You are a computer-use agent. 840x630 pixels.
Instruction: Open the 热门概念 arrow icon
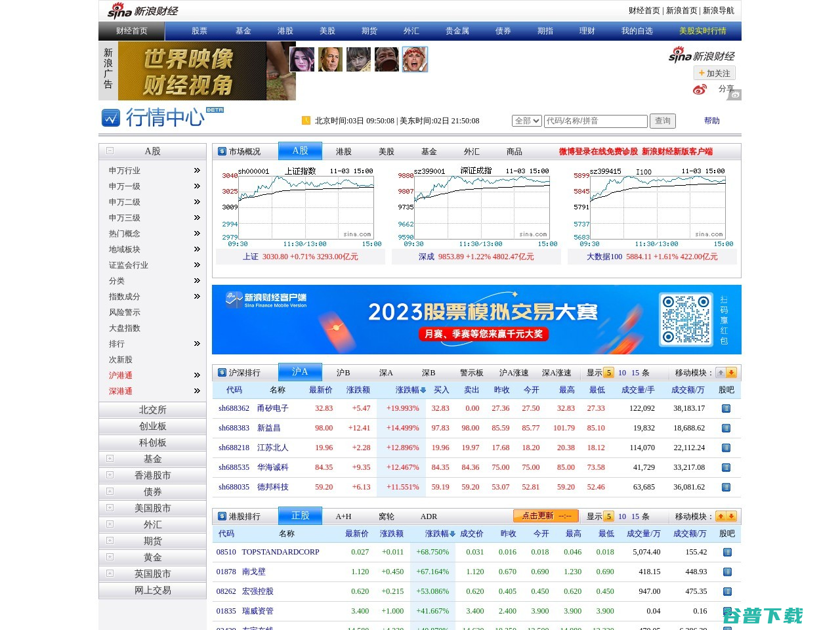click(x=197, y=233)
